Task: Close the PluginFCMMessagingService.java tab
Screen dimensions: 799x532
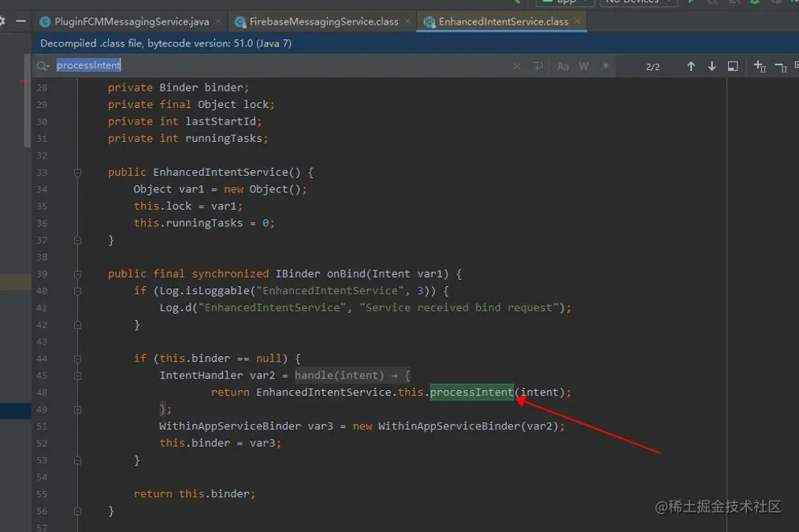Action: tap(218, 21)
